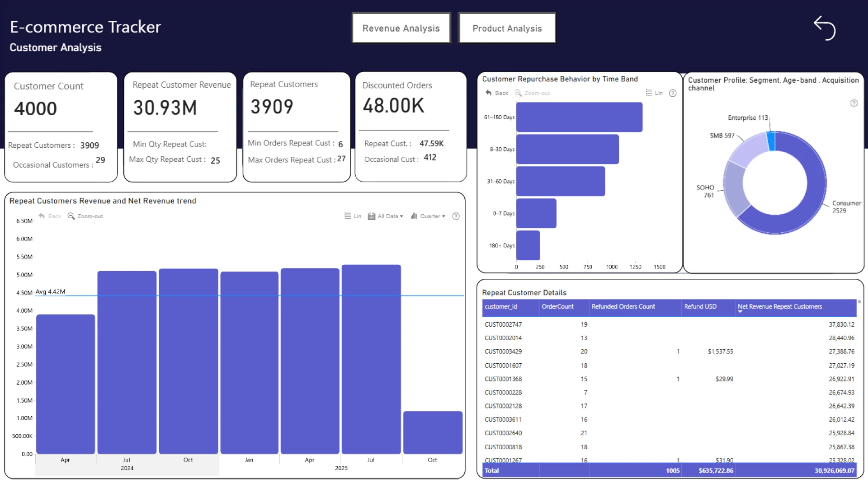This screenshot has height=488, width=868.
Task: Click the customer_id column header
Action: 500,306
